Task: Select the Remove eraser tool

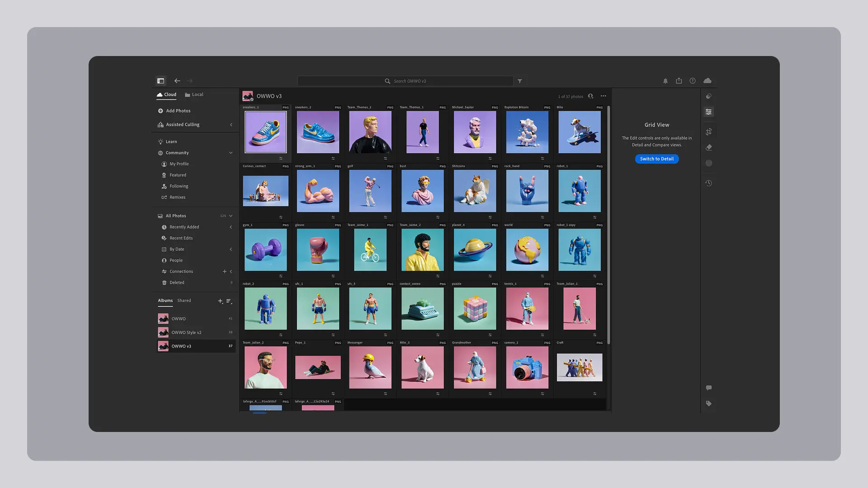Action: coord(708,147)
